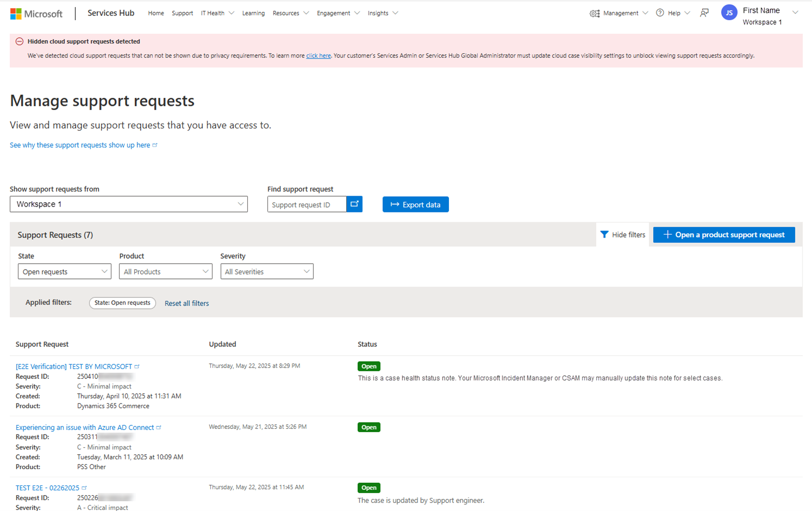Open the Workspace 1 dropdown

(x=129, y=204)
